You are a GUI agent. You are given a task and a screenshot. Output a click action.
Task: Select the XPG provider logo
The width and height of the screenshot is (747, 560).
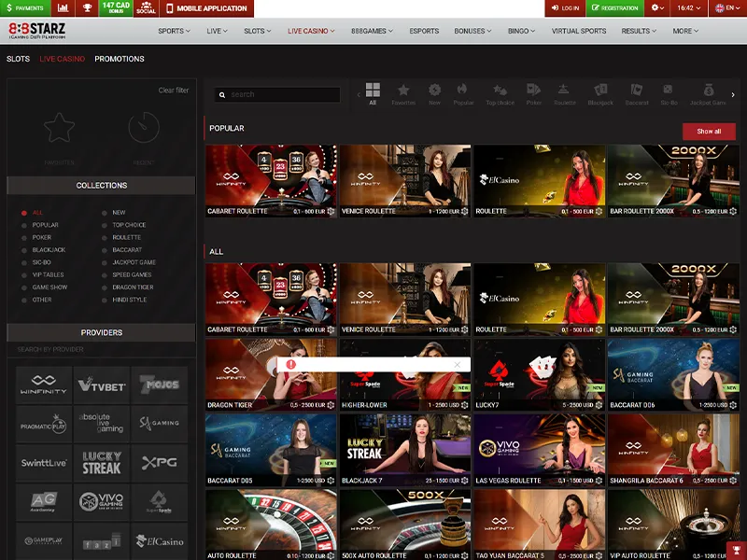[x=159, y=463]
